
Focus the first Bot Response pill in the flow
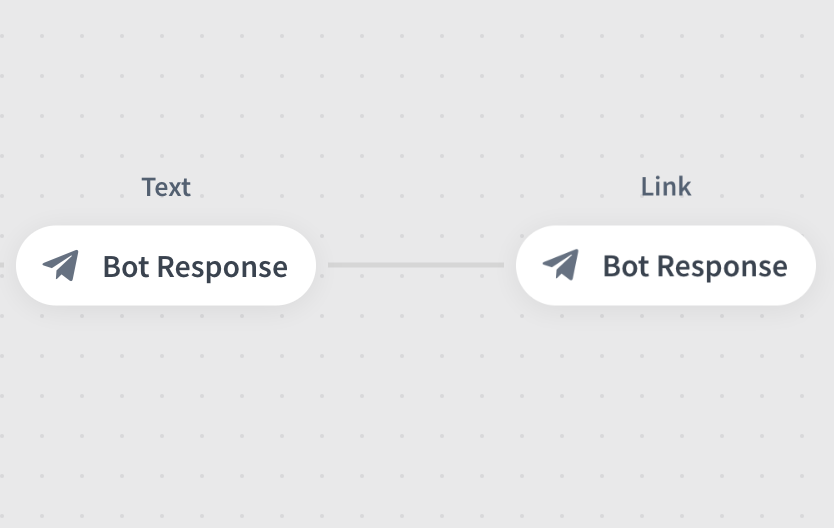tap(166, 265)
